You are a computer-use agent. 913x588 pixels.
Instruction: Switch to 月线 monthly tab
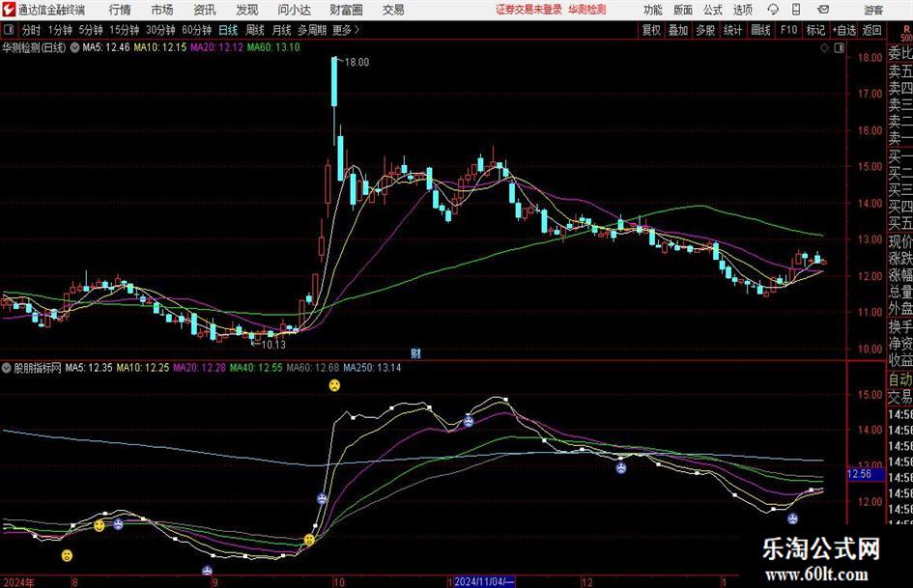point(282,30)
